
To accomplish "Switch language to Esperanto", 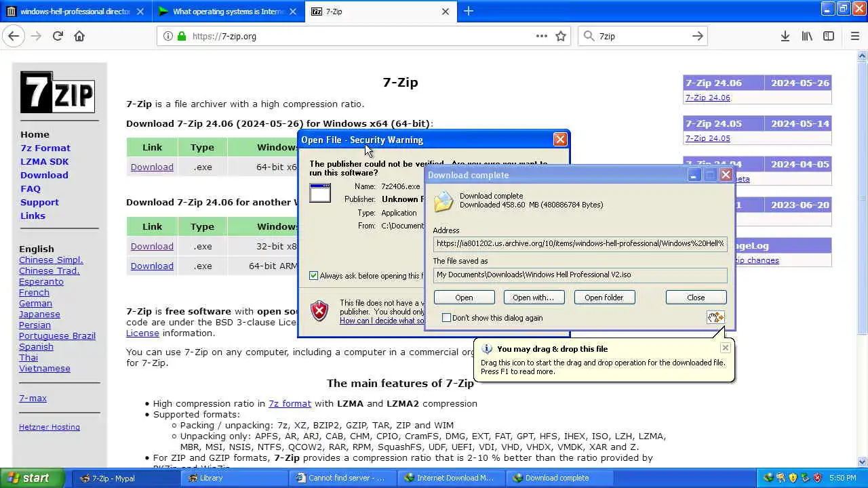I will (41, 281).
